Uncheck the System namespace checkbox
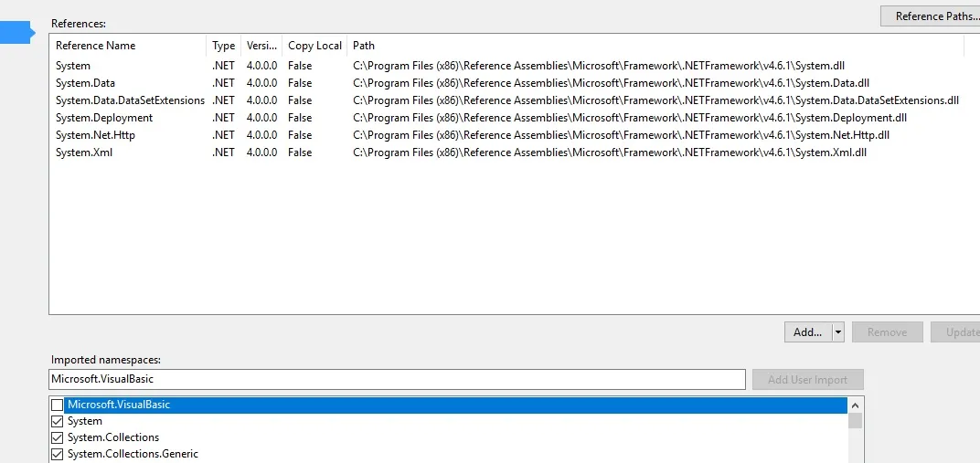This screenshot has height=463, width=980. point(57,421)
